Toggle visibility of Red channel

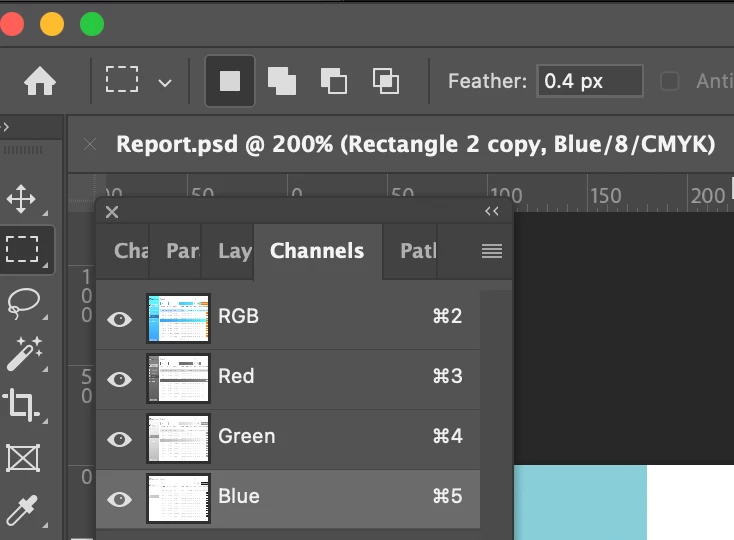coord(119,379)
